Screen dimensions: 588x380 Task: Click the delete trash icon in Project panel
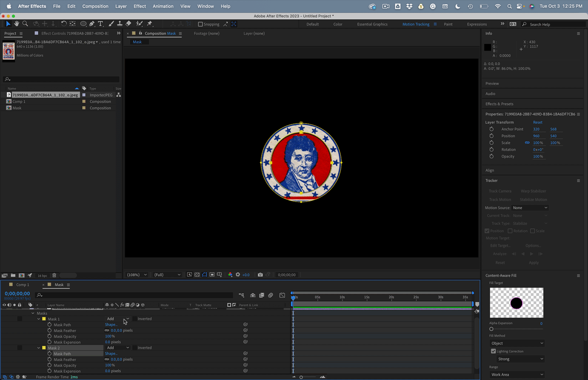tap(54, 276)
